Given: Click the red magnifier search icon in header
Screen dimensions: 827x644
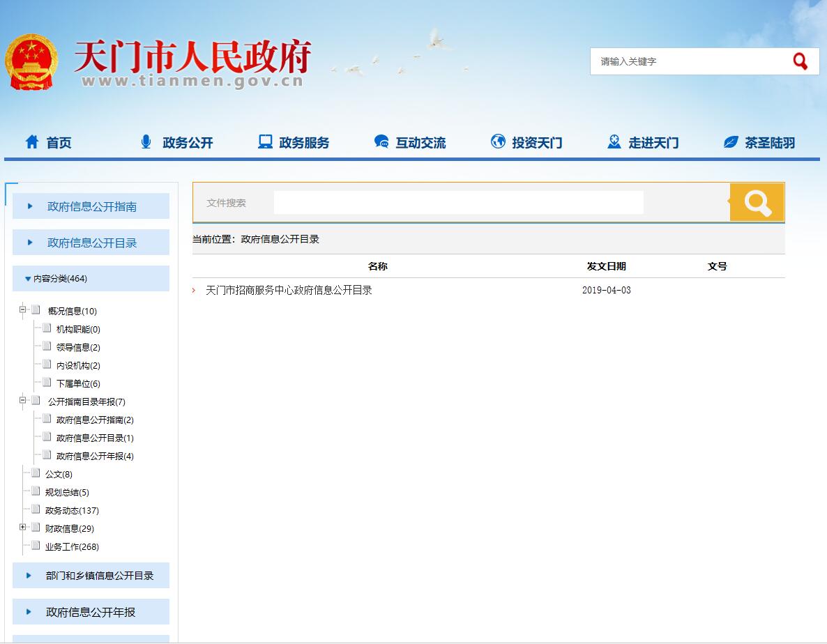Looking at the screenshot, I should pyautogui.click(x=800, y=61).
